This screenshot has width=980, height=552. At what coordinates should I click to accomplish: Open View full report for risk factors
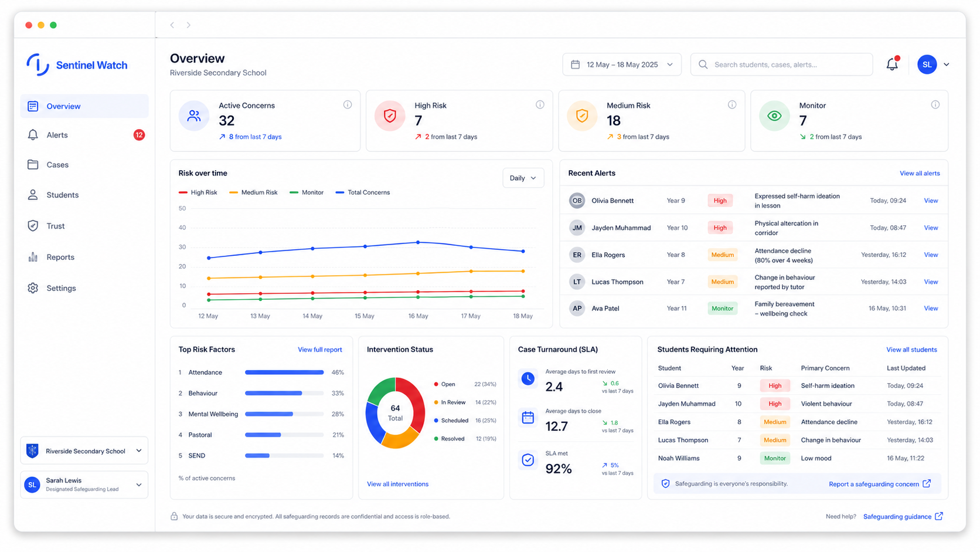319,350
